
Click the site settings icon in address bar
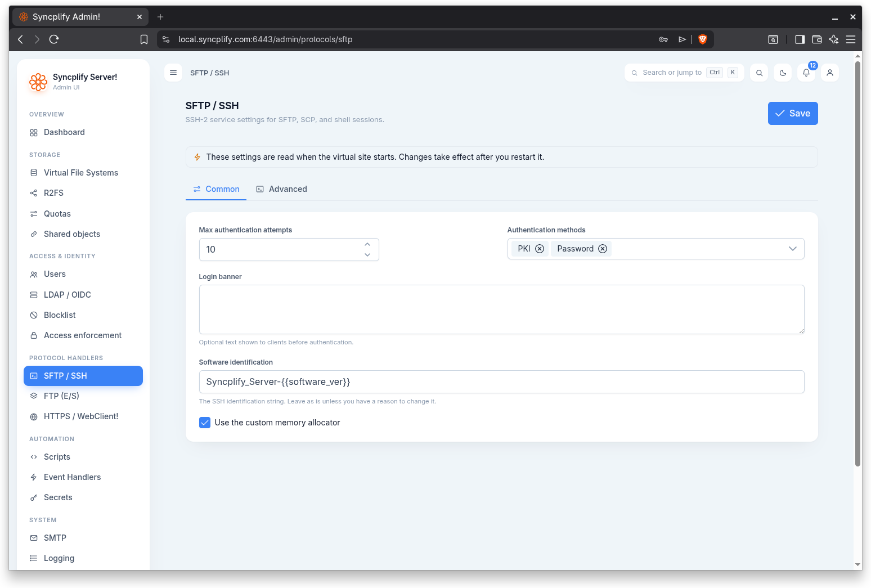point(166,39)
